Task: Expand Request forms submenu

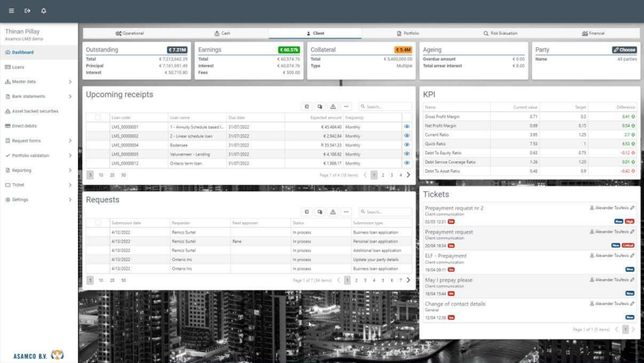Action: click(x=38, y=141)
